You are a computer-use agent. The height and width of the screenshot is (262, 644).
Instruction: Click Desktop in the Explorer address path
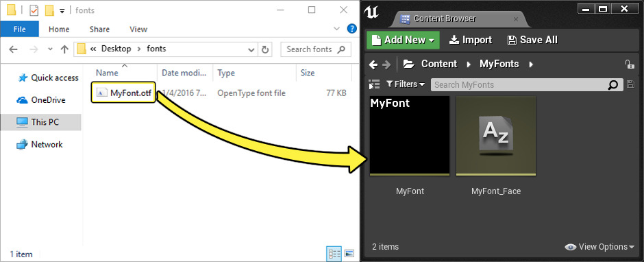pos(116,49)
